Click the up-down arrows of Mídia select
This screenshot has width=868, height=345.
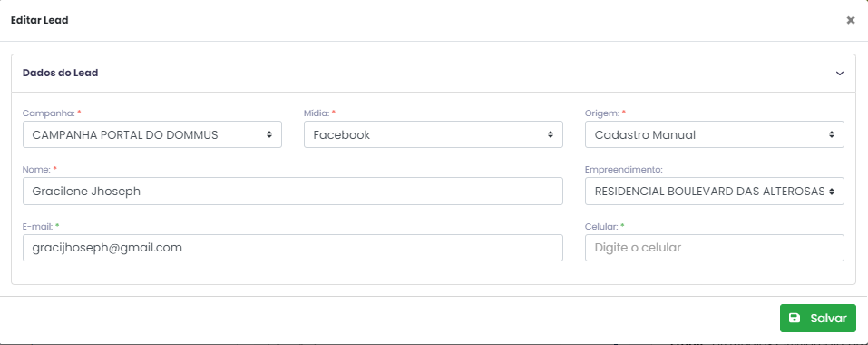coord(551,134)
